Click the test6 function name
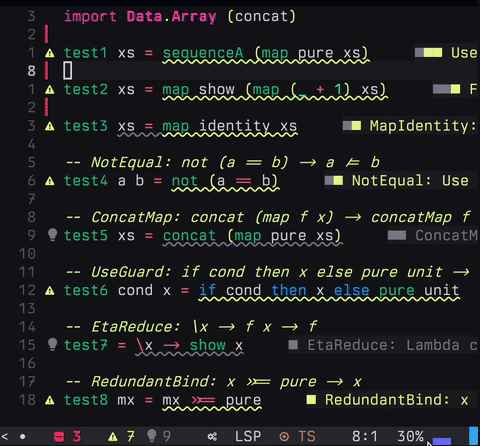Viewport: 480px width, 446px height. (86, 290)
